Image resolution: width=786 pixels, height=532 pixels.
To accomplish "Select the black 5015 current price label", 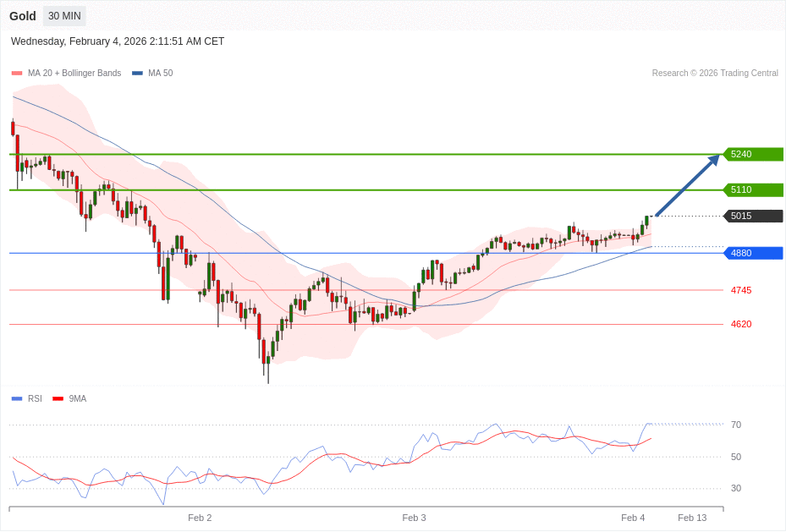I will point(751,216).
